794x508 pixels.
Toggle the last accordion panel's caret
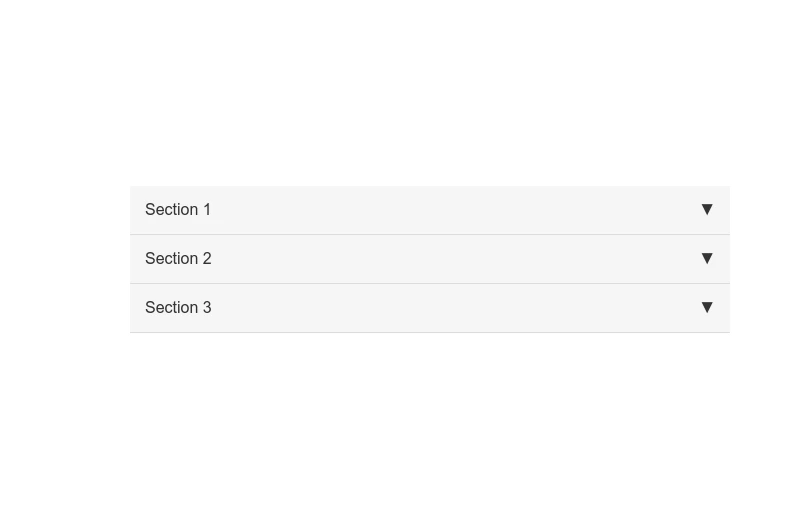tap(707, 307)
